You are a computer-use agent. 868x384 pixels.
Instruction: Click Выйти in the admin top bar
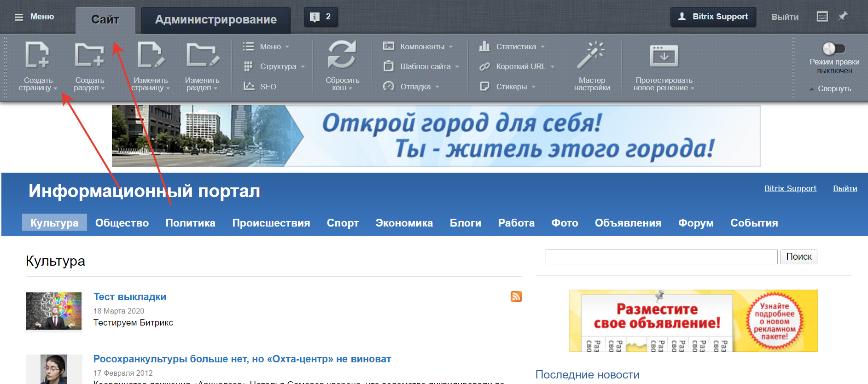(785, 17)
